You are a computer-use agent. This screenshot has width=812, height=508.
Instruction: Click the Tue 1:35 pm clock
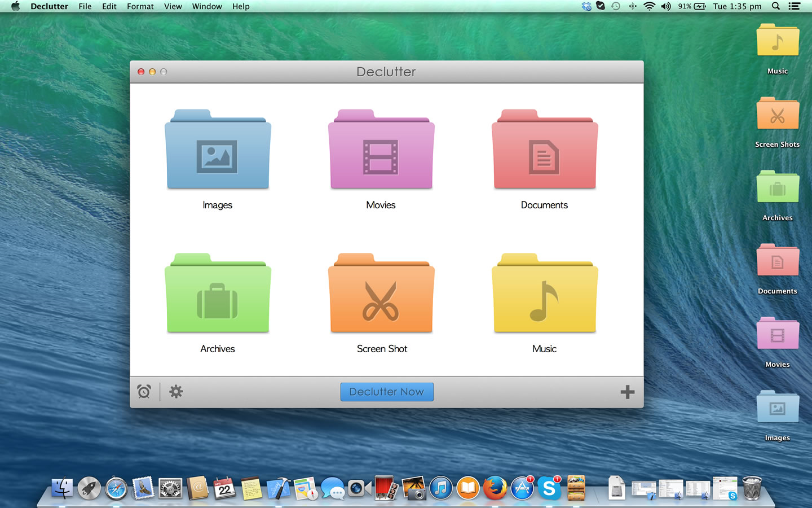pos(737,6)
